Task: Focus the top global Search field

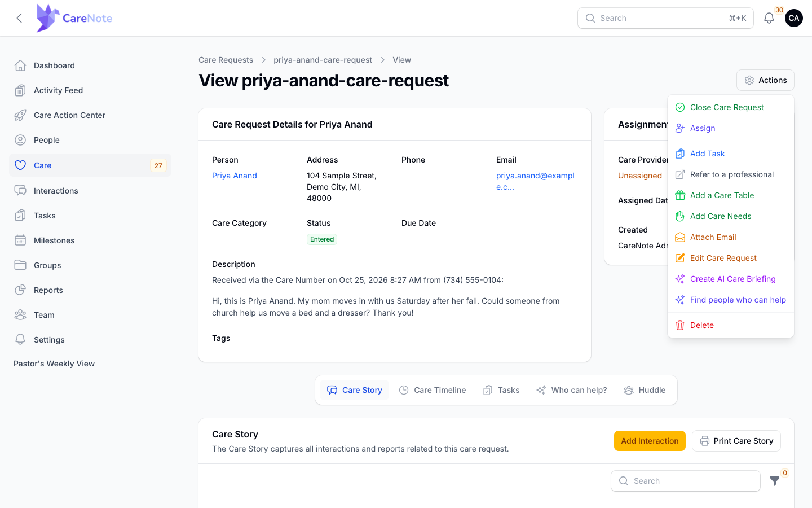Action: [x=665, y=18]
